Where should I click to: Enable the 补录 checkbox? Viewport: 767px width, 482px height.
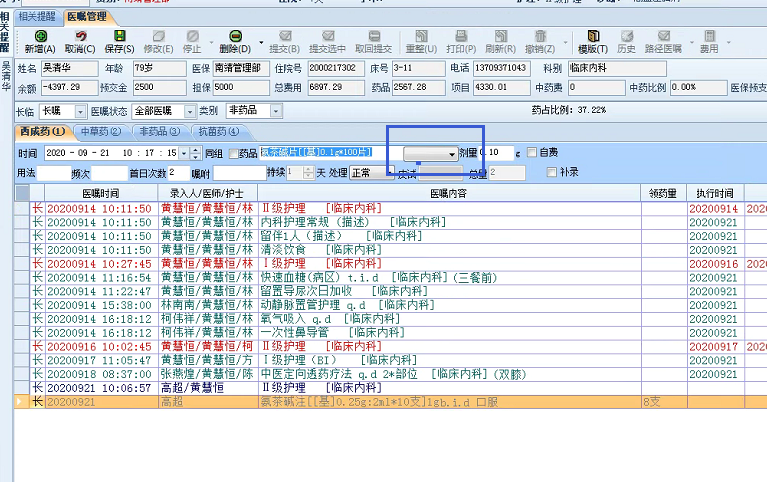pyautogui.click(x=552, y=172)
